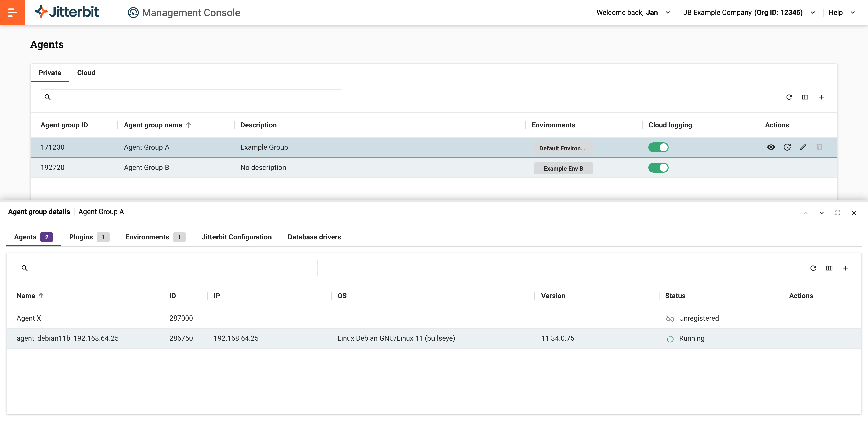Add a new agent to Agent Group A
Image resolution: width=868 pixels, height=421 pixels.
845,268
